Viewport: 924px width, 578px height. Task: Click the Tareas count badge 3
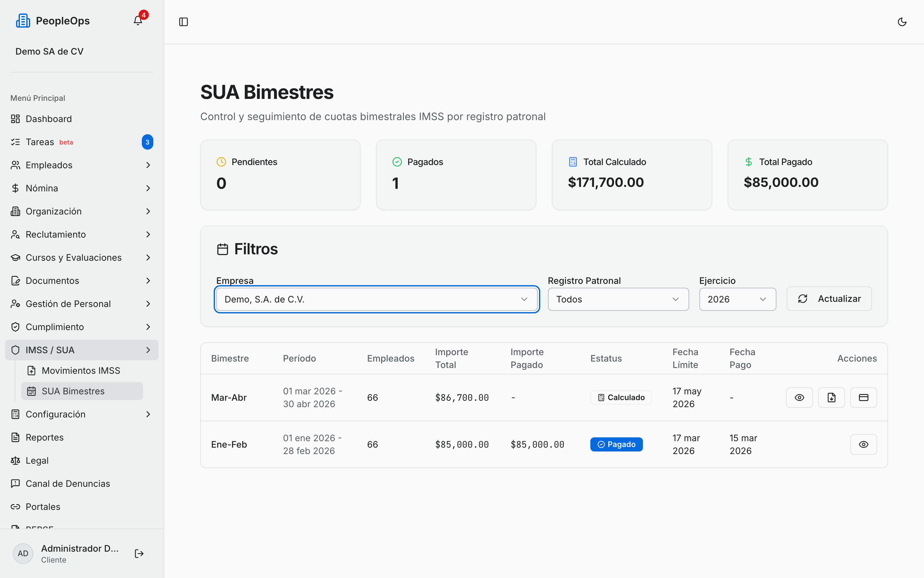point(147,142)
